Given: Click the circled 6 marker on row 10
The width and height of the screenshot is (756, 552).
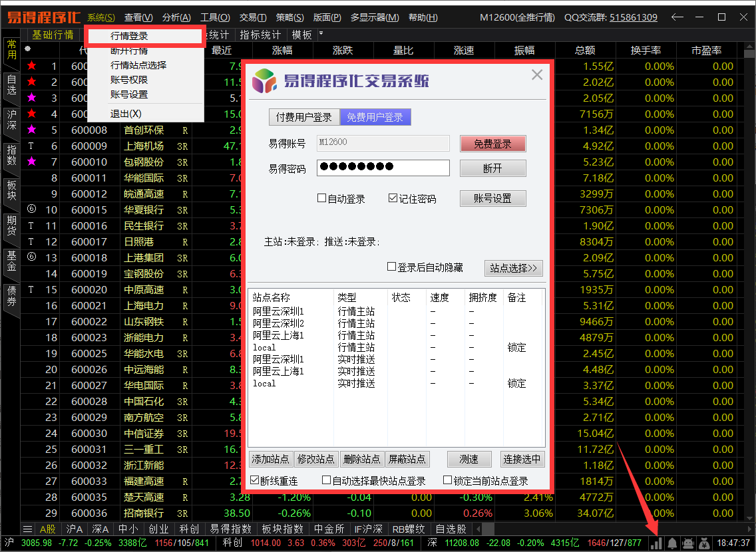Looking at the screenshot, I should coord(31,209).
